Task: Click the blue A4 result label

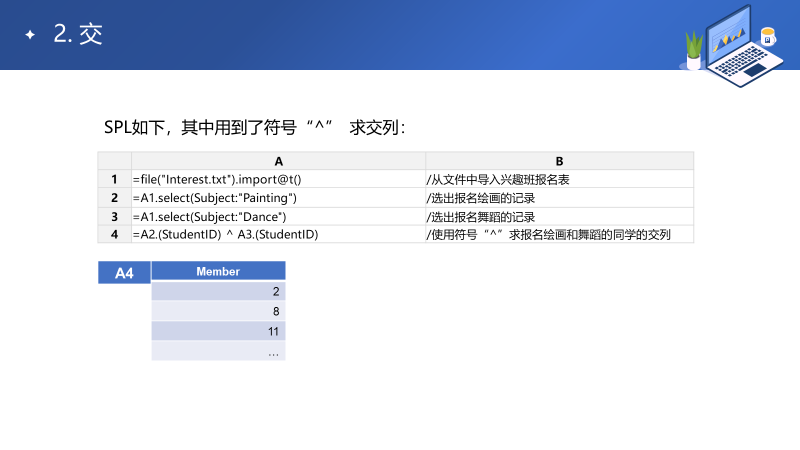Action: tap(124, 272)
